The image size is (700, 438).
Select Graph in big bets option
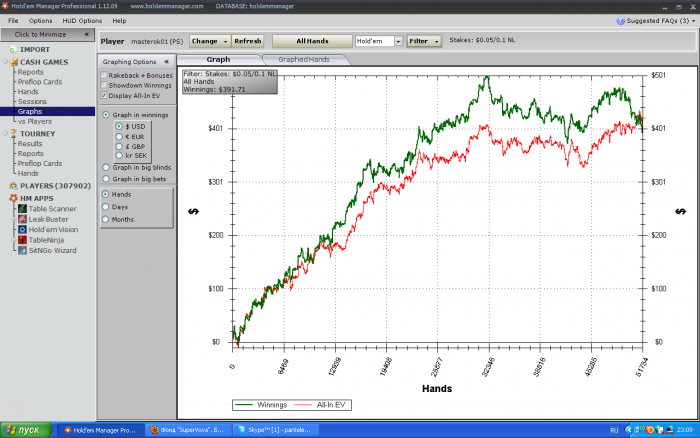click(x=106, y=179)
